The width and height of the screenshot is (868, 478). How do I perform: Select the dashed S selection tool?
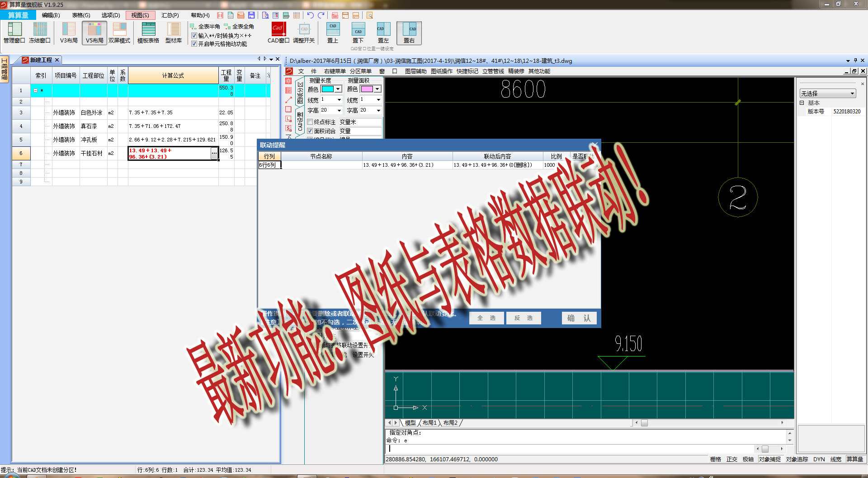coord(288,128)
